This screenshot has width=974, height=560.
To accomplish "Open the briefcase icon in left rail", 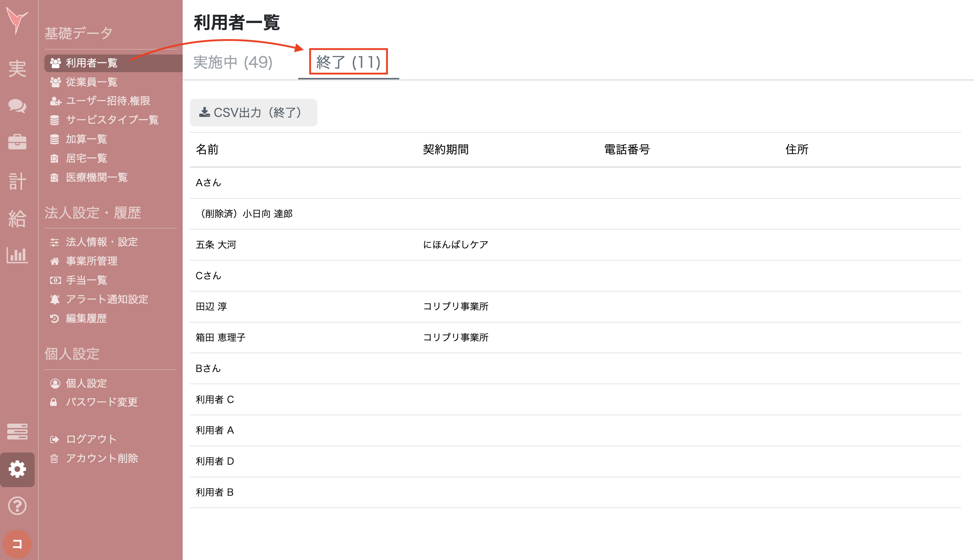I will [x=17, y=142].
